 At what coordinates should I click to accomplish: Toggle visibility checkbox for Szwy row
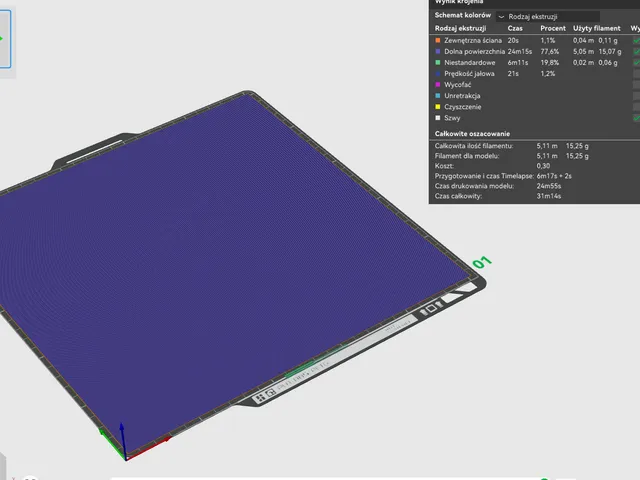coord(636,118)
